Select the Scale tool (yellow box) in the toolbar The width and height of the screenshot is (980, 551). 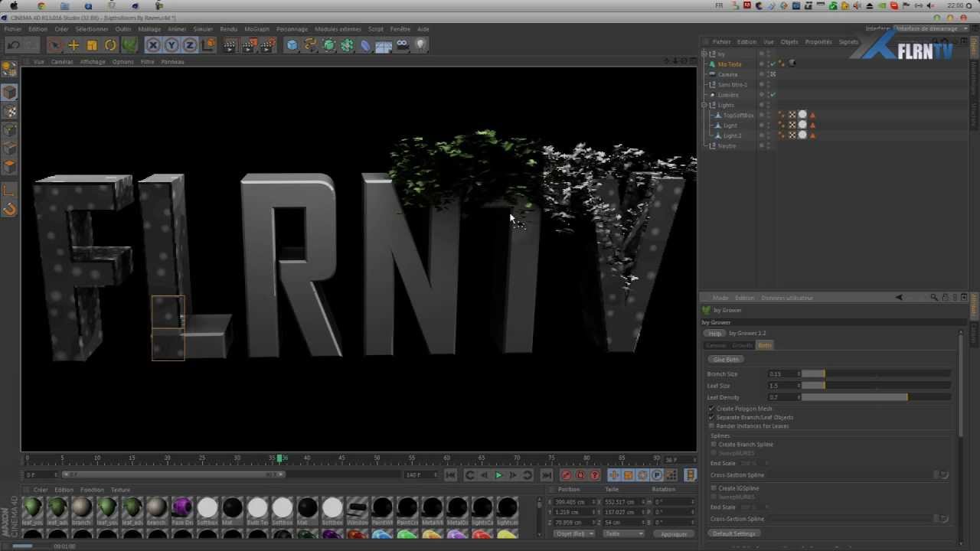coord(92,45)
